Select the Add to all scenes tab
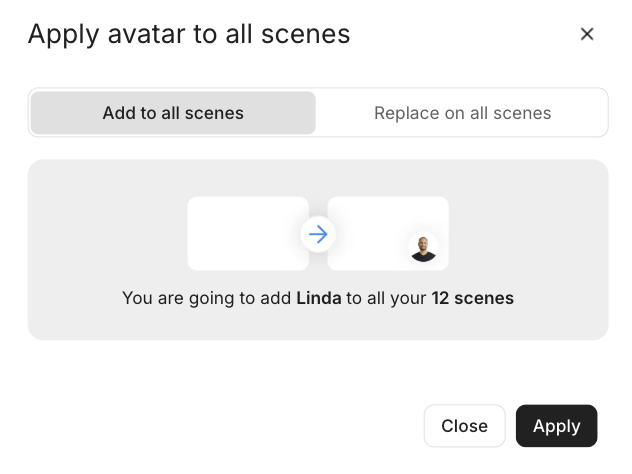The image size is (632, 474). tap(173, 113)
